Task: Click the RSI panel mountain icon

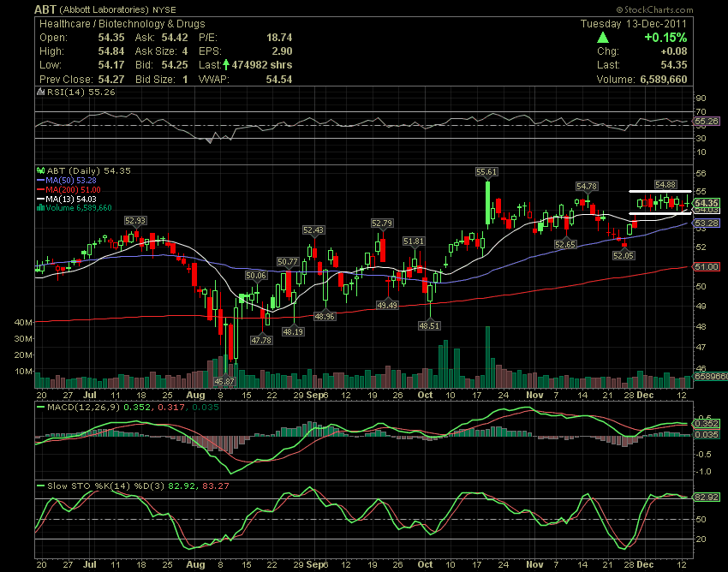Action: coord(41,92)
